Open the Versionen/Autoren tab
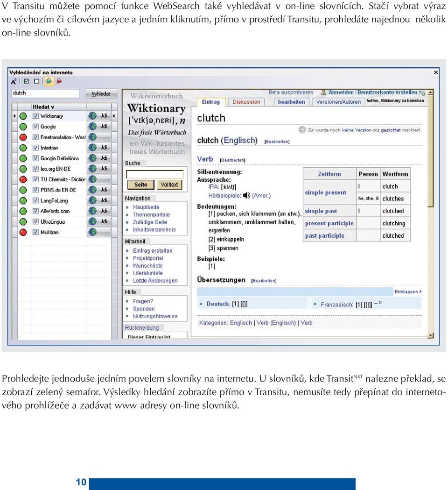The image size is (448, 490). point(338,102)
